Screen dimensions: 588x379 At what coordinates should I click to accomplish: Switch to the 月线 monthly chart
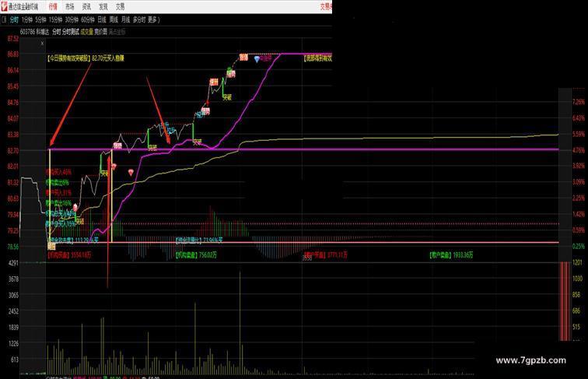[126, 19]
